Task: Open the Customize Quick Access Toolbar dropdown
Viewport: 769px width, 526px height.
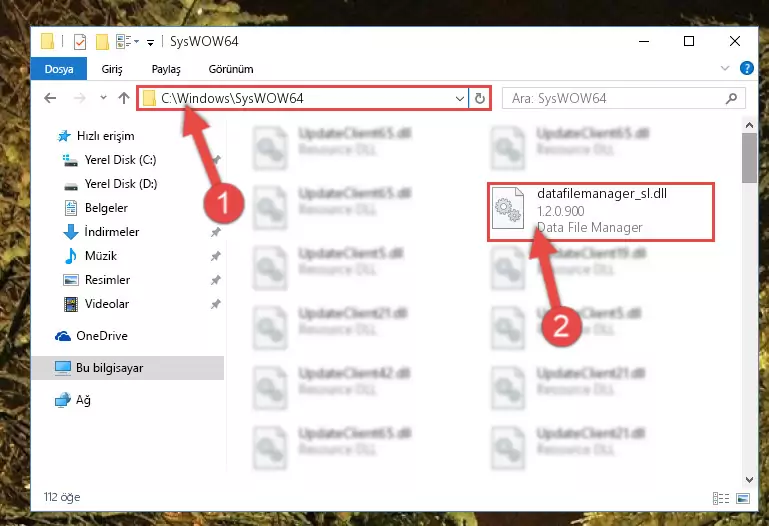Action: click(x=151, y=43)
